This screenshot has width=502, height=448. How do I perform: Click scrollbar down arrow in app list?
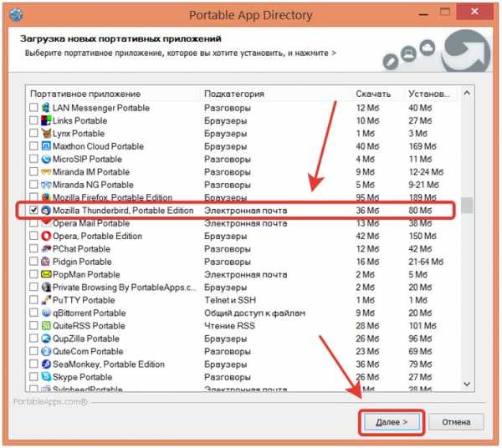pos(467,384)
